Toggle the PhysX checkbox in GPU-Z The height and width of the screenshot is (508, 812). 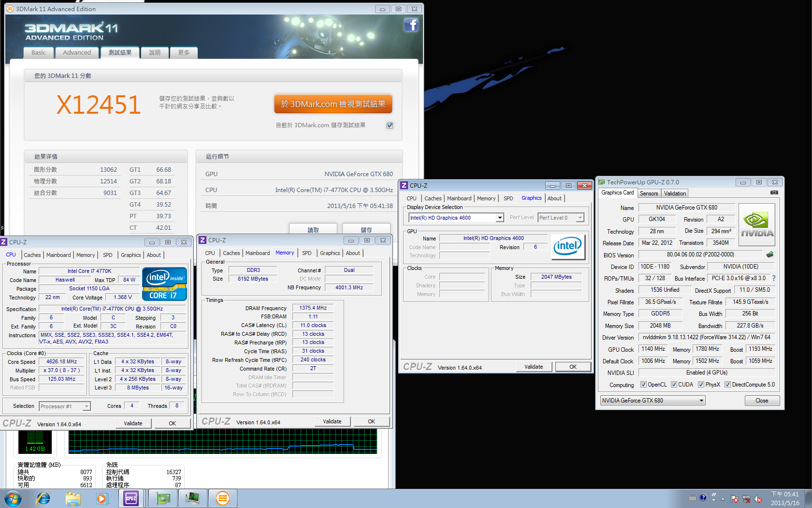[701, 385]
